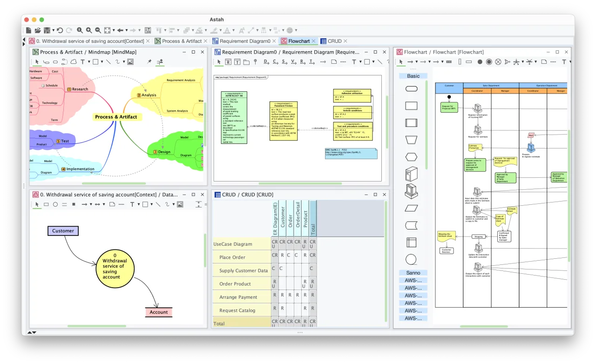Image resolution: width=596 pixels, height=364 pixels.
Task: Open the Sanno palette category
Action: click(413, 273)
